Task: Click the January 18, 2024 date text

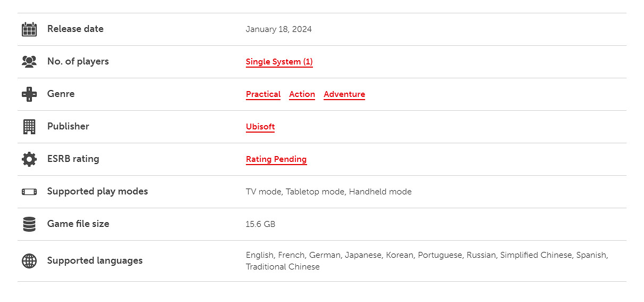Action: click(278, 29)
